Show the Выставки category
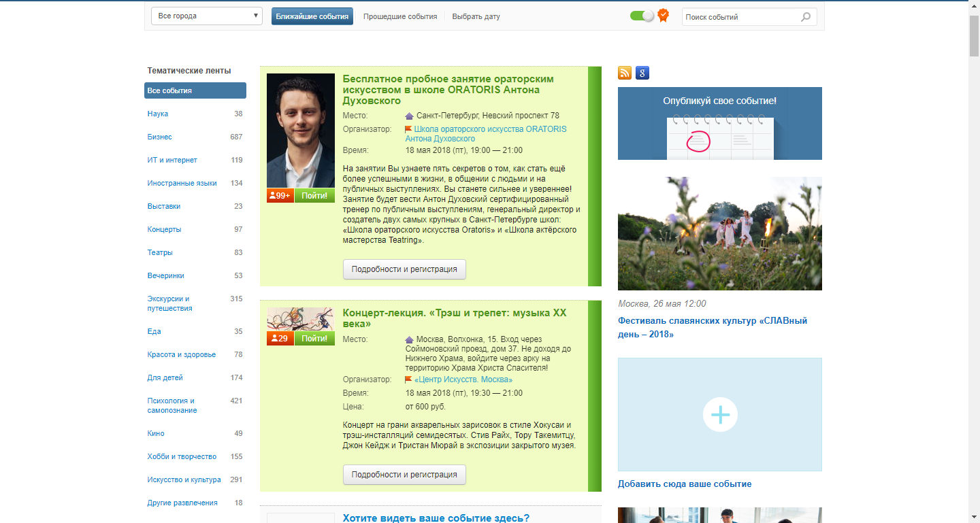Image resolution: width=980 pixels, height=523 pixels. [164, 206]
